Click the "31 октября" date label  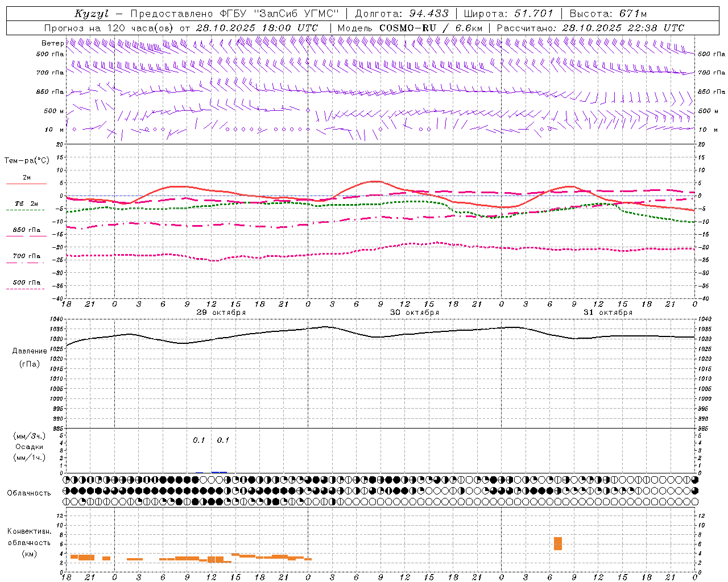pyautogui.click(x=608, y=313)
